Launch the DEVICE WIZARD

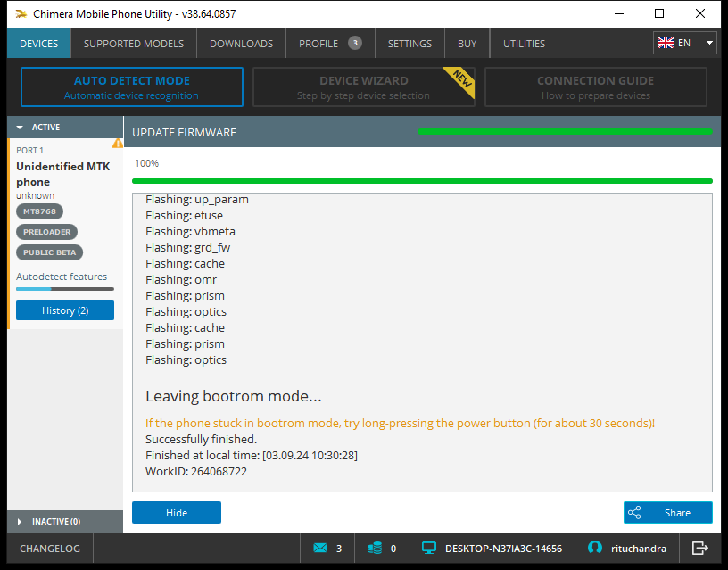(363, 87)
